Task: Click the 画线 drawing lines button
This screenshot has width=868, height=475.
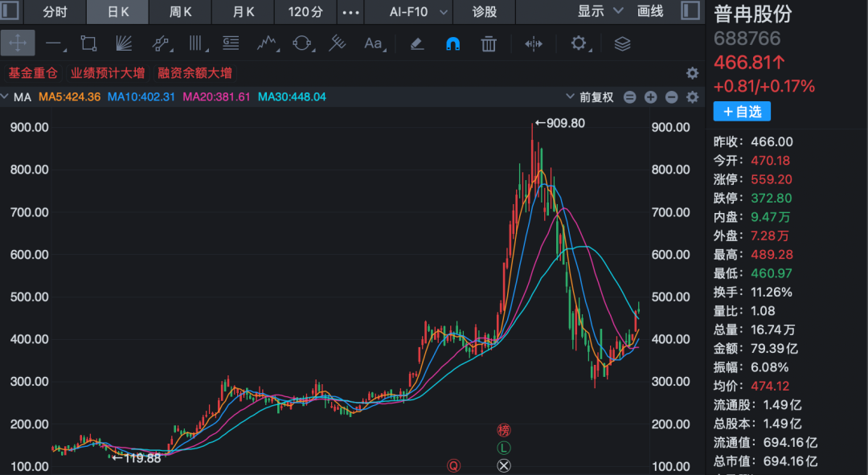Action: (650, 11)
